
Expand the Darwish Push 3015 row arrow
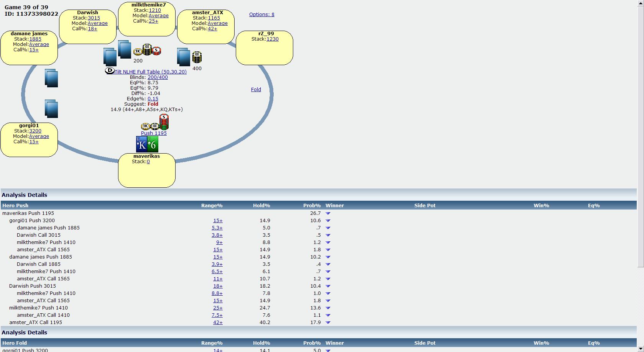pos(328,286)
